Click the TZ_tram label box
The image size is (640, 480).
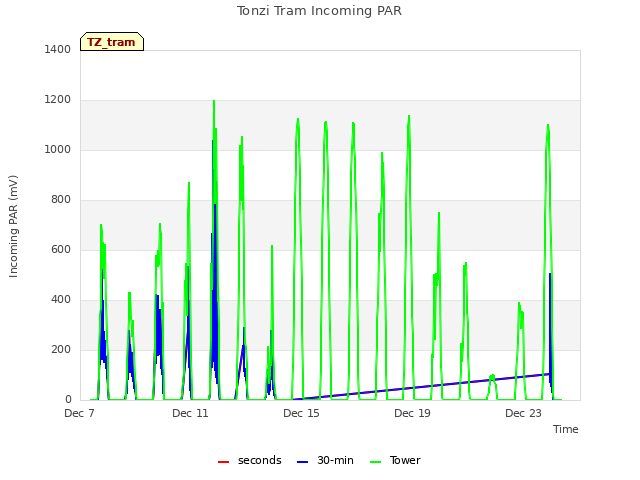[112, 42]
